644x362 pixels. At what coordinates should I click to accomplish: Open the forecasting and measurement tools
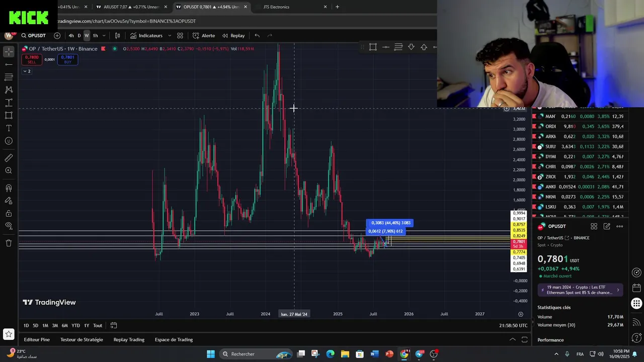pos(9,103)
